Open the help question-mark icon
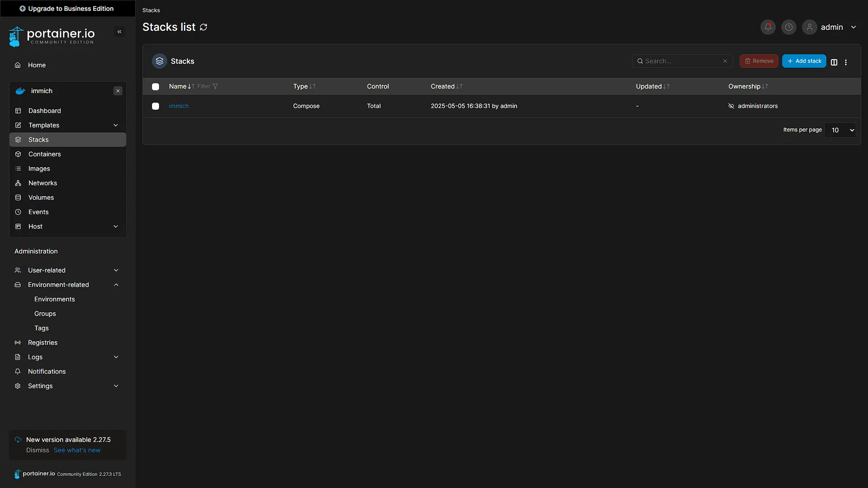This screenshot has width=868, height=488. [788, 27]
